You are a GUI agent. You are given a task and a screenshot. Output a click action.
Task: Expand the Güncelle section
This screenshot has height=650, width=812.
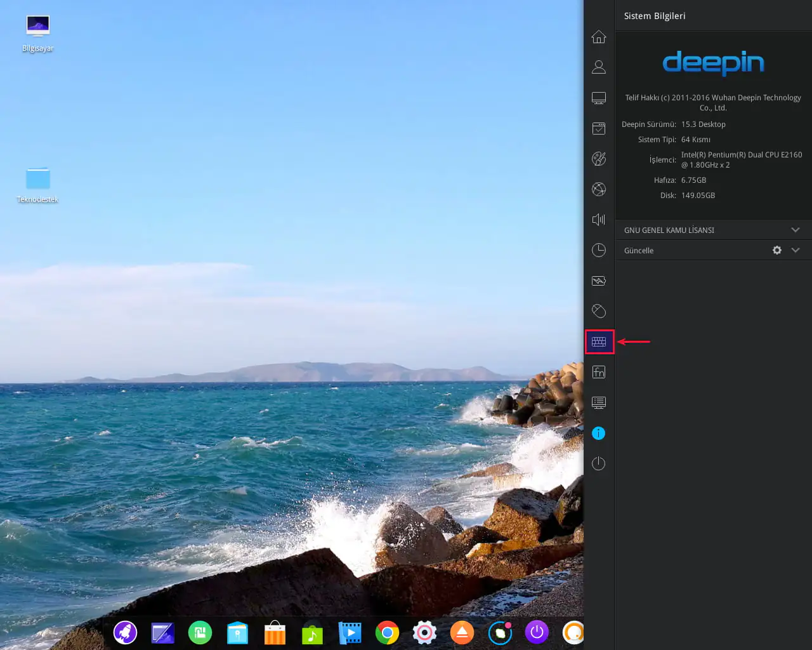pos(796,250)
